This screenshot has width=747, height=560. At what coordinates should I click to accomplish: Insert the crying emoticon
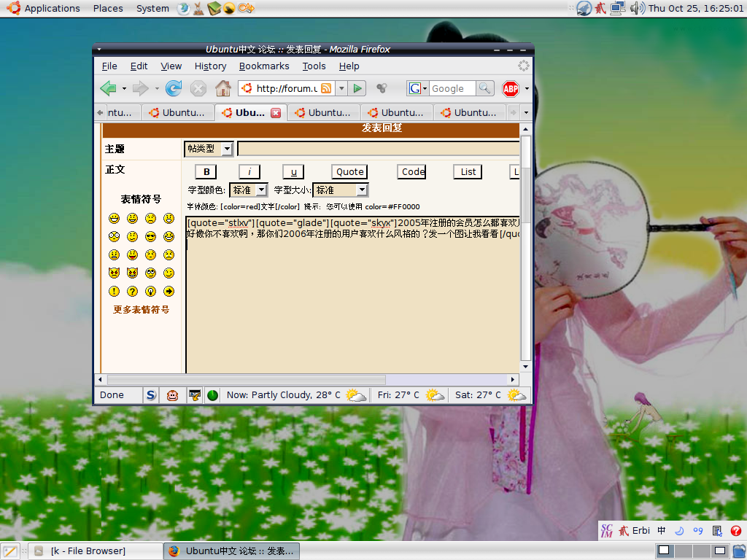(x=169, y=254)
